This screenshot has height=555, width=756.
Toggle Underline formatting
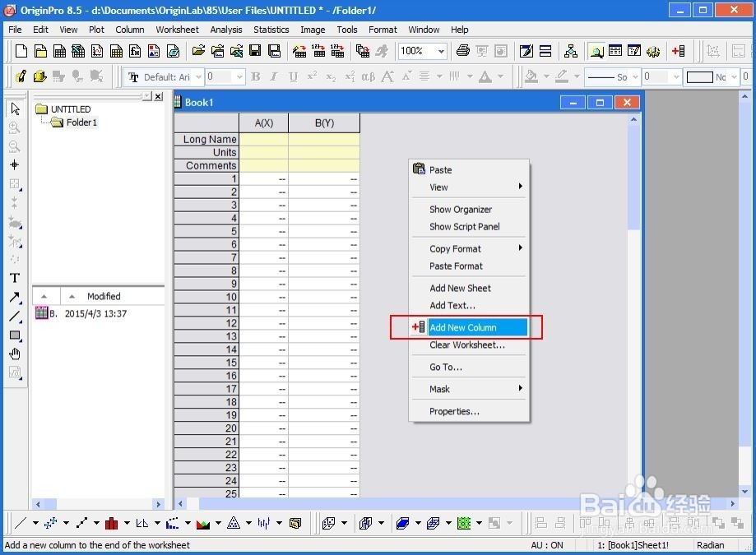293,76
